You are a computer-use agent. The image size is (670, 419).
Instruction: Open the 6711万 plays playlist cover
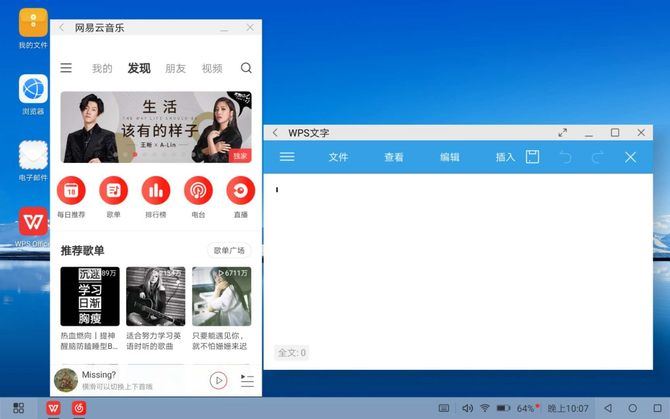(x=221, y=296)
